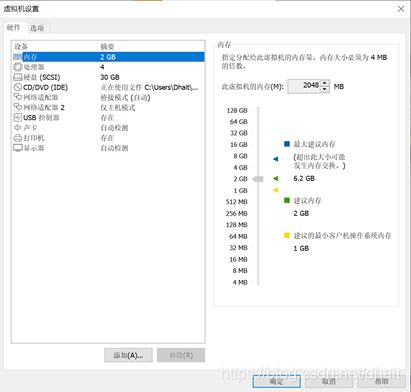Click the 硬盘 (SCSI) hard disk icon
Image resolution: width=411 pixels, height=392 pixels.
pos(18,77)
